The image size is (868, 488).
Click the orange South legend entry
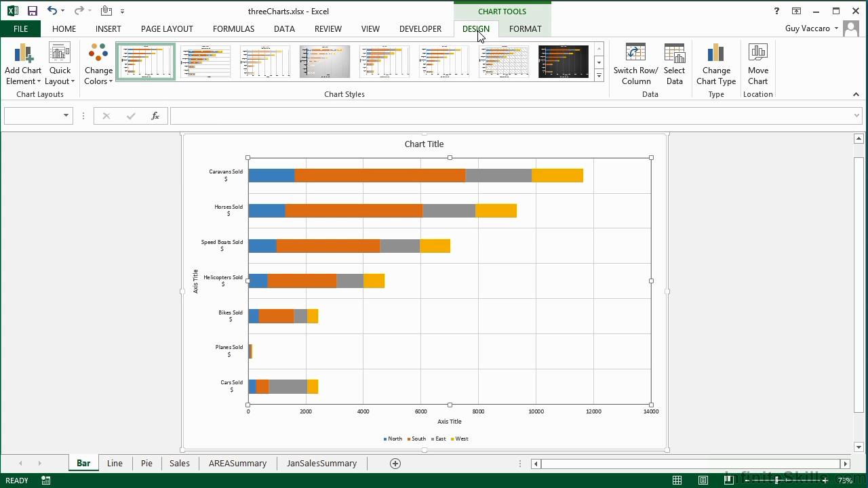418,439
